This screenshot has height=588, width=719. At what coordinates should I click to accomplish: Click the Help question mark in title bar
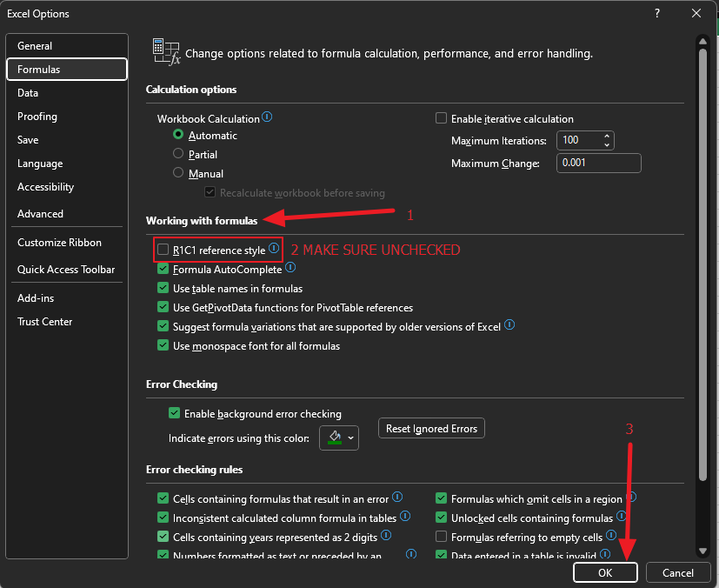pyautogui.click(x=657, y=13)
